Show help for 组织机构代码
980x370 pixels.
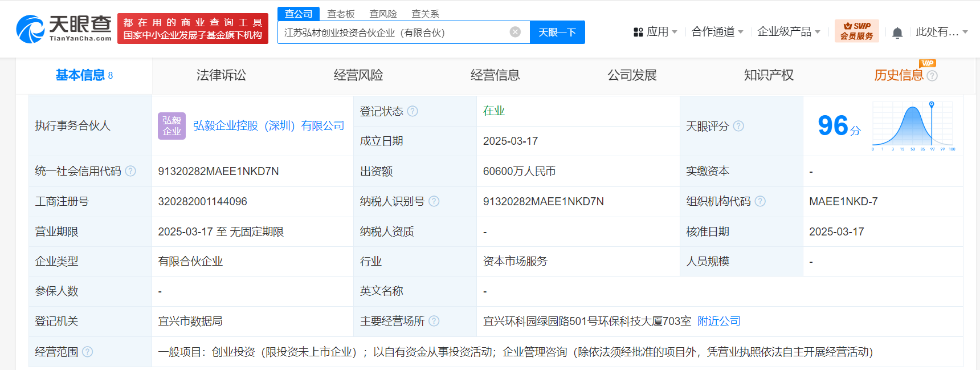point(760,201)
